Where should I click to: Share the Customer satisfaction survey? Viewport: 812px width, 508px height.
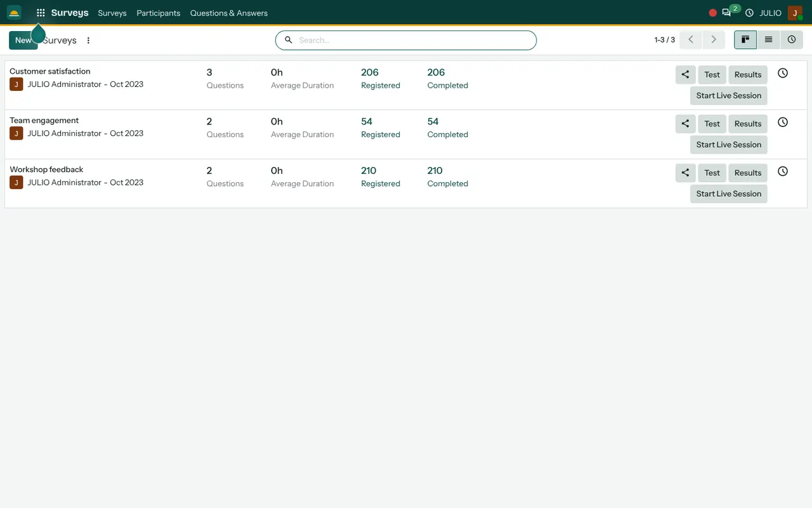click(x=685, y=74)
